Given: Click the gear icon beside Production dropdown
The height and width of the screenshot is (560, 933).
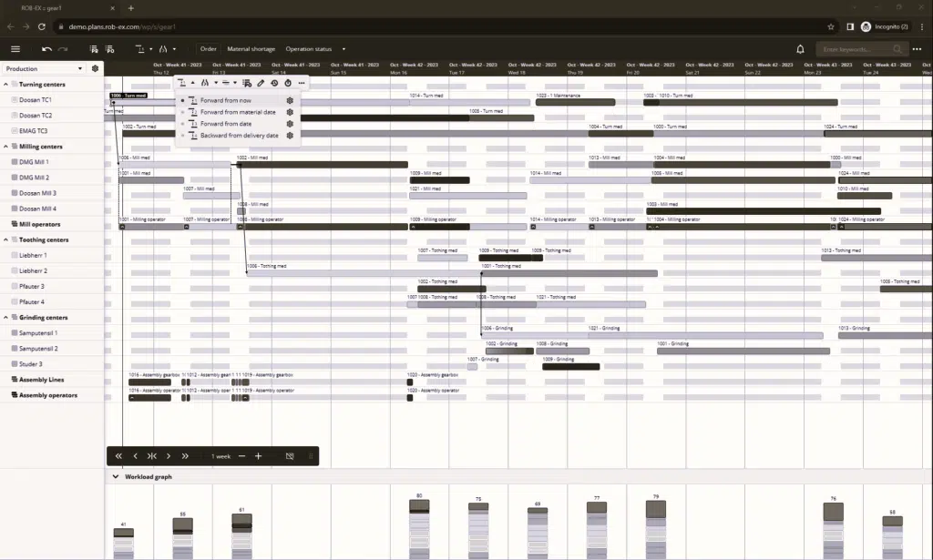Looking at the screenshot, I should click(x=95, y=68).
